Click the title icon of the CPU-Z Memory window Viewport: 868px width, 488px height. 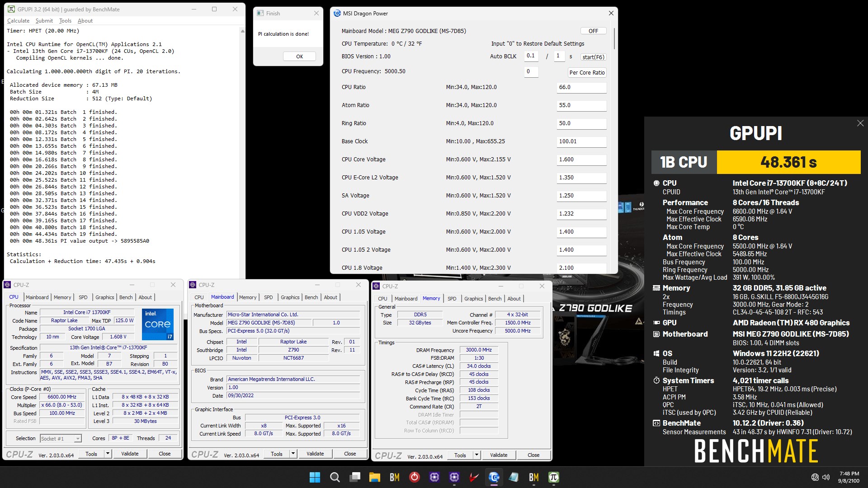(x=376, y=286)
